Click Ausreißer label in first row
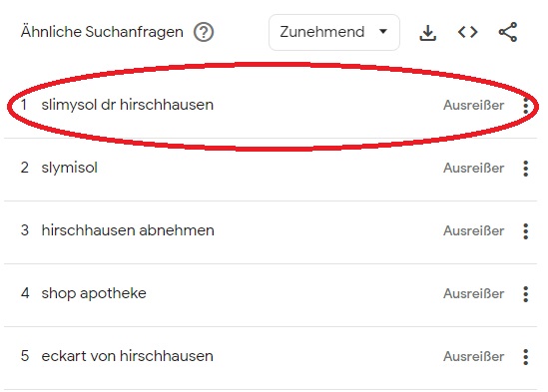548x392 pixels. 473,105
